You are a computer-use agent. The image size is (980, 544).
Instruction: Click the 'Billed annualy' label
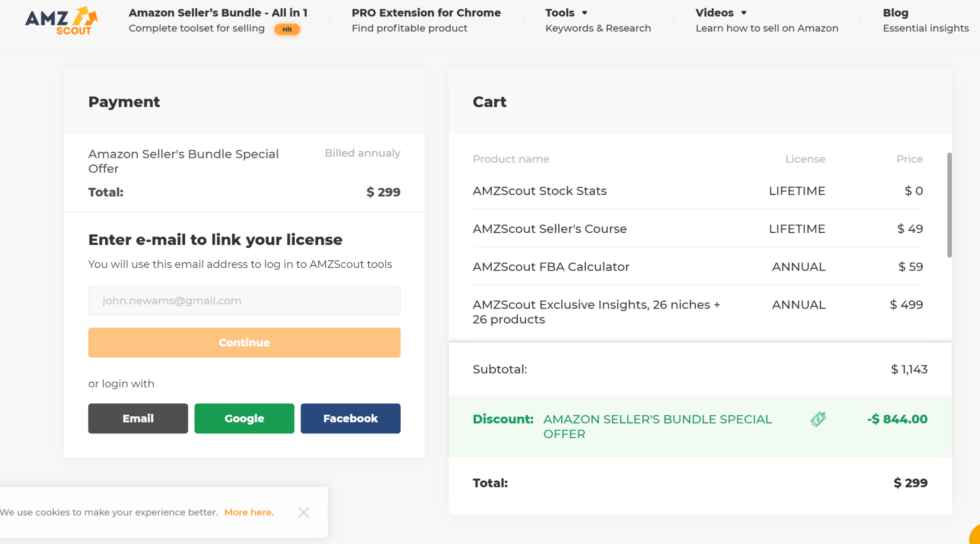tap(363, 153)
